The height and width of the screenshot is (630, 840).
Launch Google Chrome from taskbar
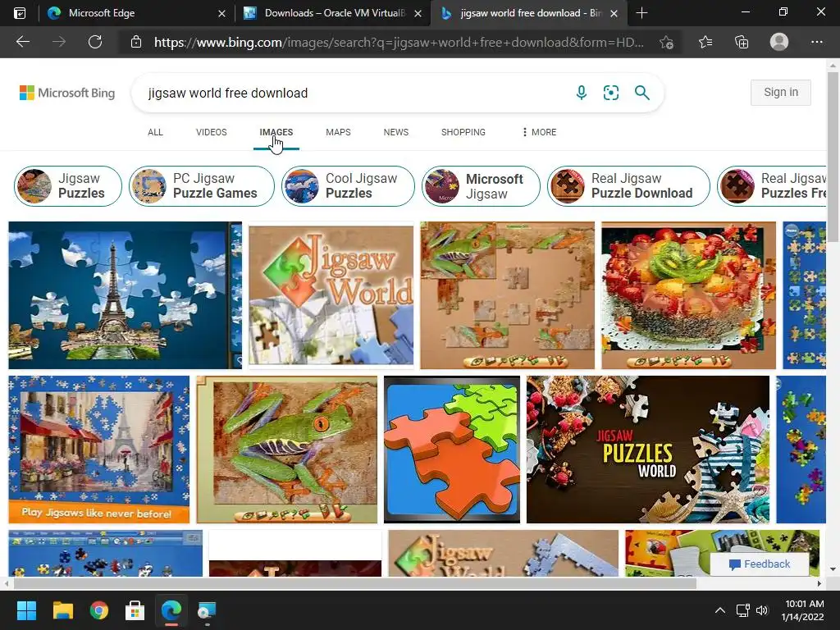(x=99, y=610)
